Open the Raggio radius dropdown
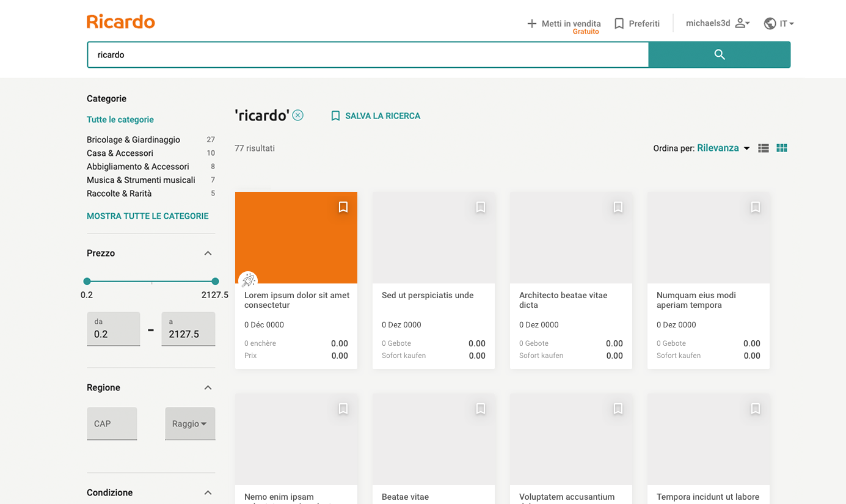Screen dimensions: 846x504 [190, 423]
